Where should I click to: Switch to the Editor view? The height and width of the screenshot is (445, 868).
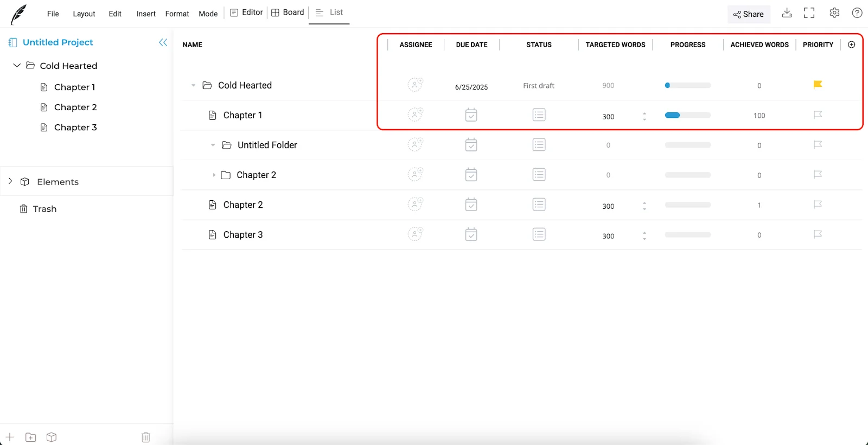tap(246, 12)
